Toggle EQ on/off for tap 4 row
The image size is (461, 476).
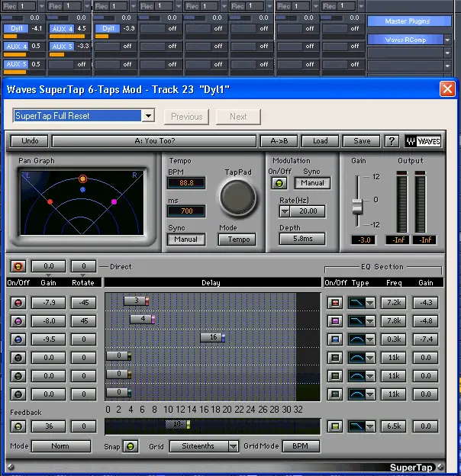(x=335, y=358)
